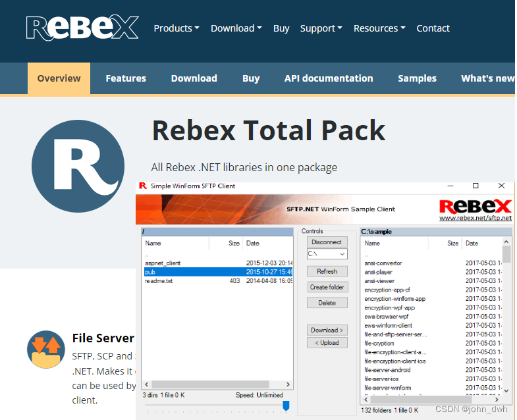Select file-server-android folder
The height and width of the screenshot is (420, 517).
(x=387, y=370)
